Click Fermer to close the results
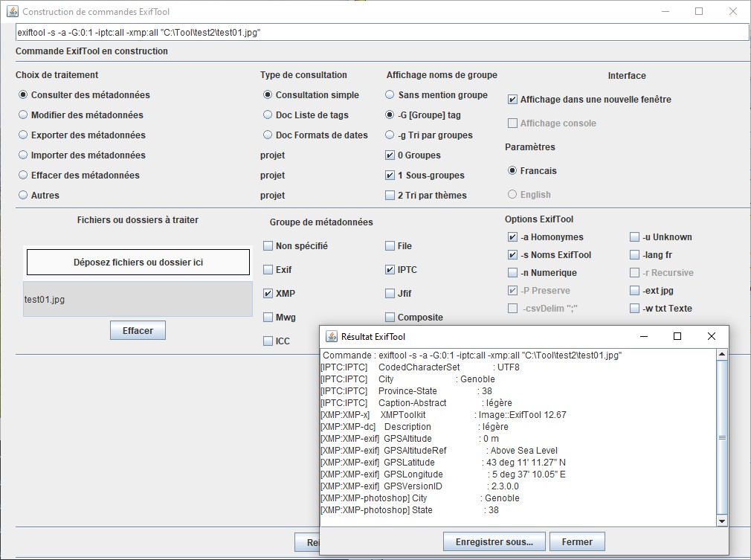This screenshot has height=560, width=751. point(577,542)
